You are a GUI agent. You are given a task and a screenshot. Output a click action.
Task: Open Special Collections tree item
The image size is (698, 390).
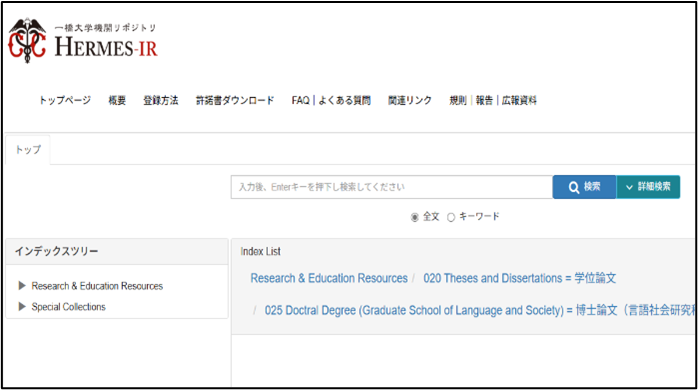(69, 307)
